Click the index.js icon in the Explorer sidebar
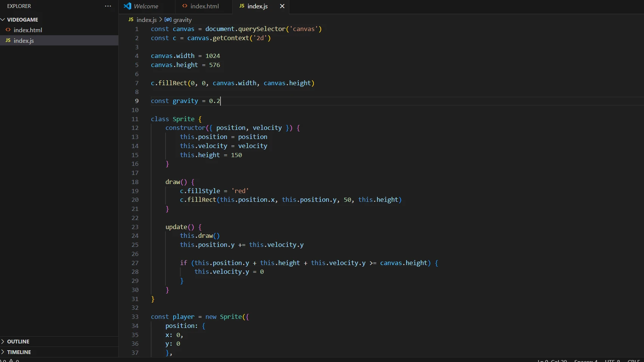The width and height of the screenshot is (644, 362). [x=8, y=41]
